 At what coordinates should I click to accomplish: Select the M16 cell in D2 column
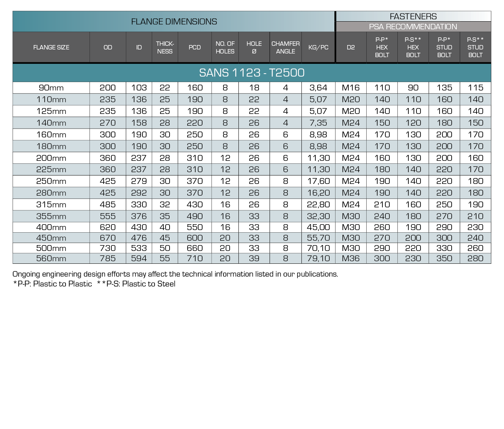pos(351,88)
